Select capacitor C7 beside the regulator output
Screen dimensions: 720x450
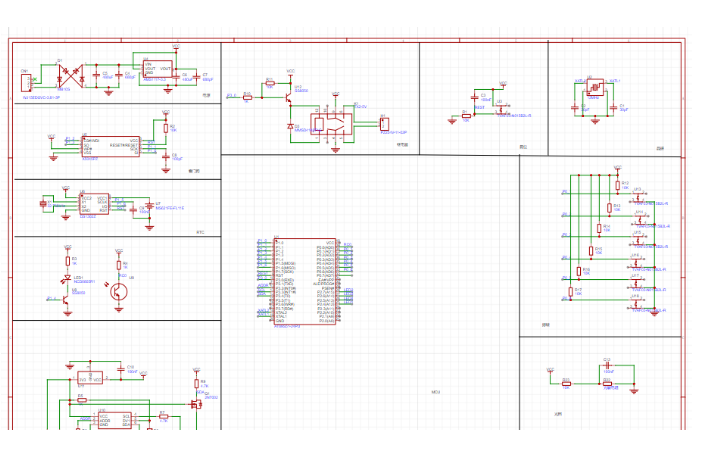coord(197,77)
